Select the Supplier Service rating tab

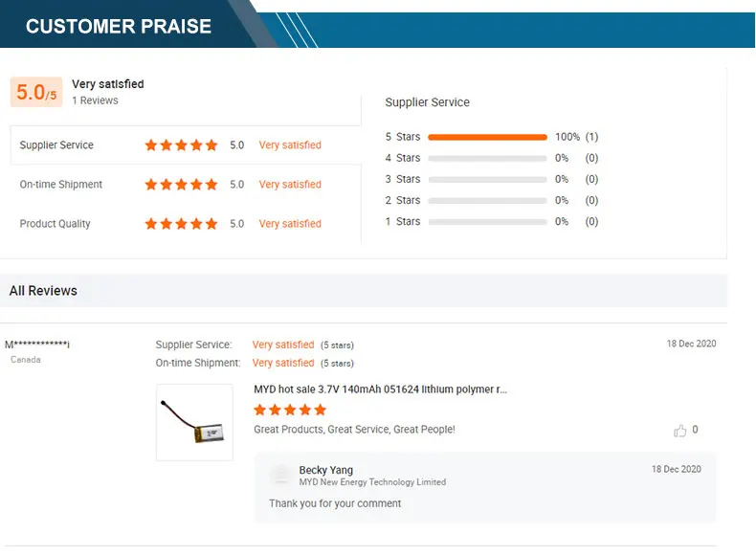point(57,145)
